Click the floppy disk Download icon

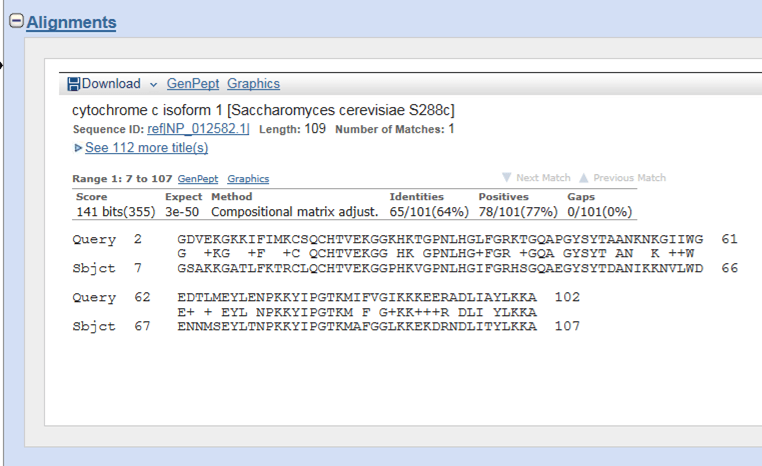[x=73, y=84]
